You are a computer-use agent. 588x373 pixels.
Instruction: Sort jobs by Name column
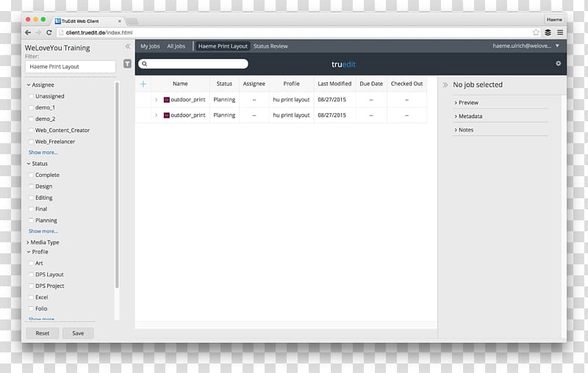180,84
